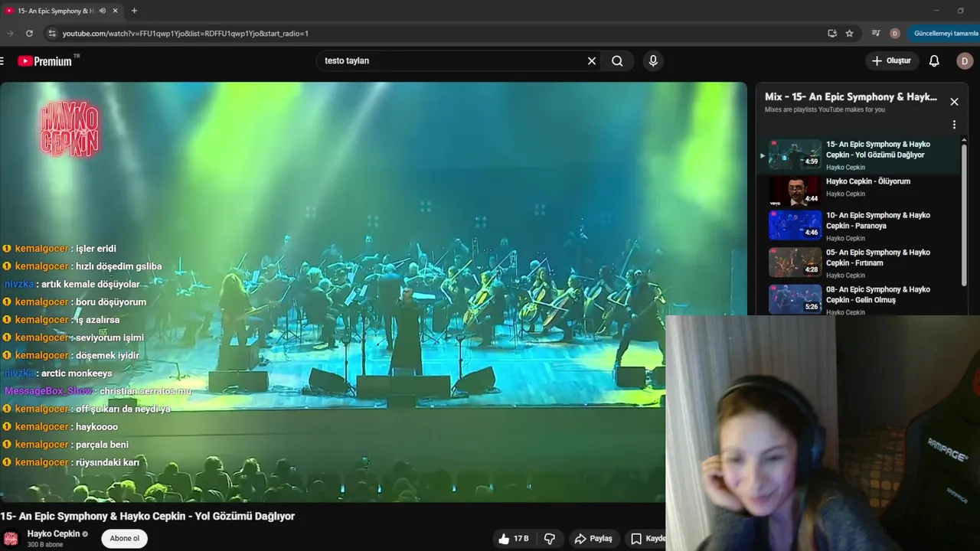Click title 05- An Epic Symphony Fırtınam

point(878,257)
